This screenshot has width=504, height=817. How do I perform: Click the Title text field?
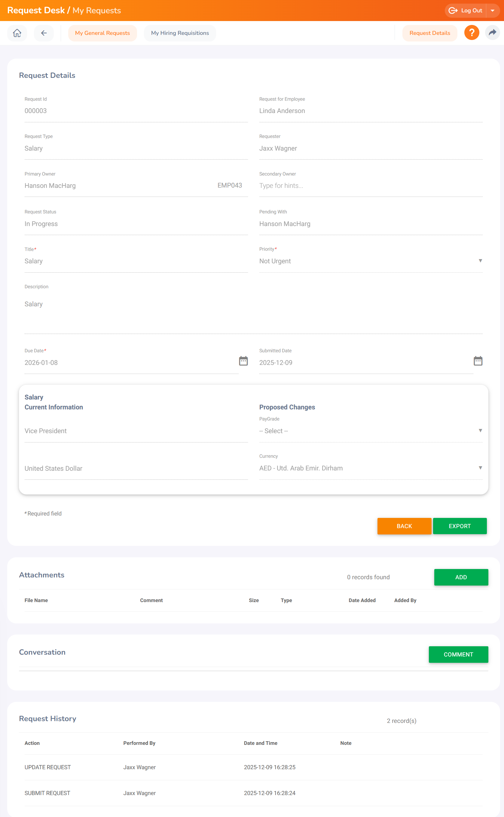[x=136, y=261]
